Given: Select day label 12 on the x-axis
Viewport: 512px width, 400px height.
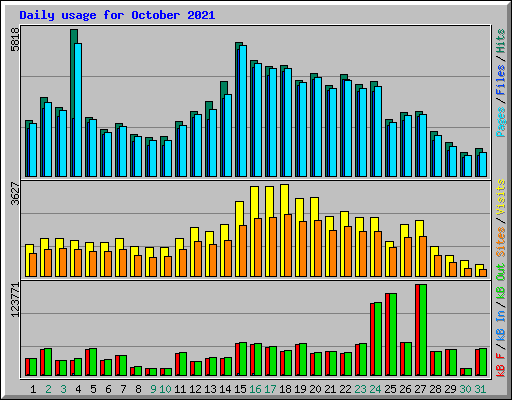Looking at the screenshot, I should (x=195, y=389).
